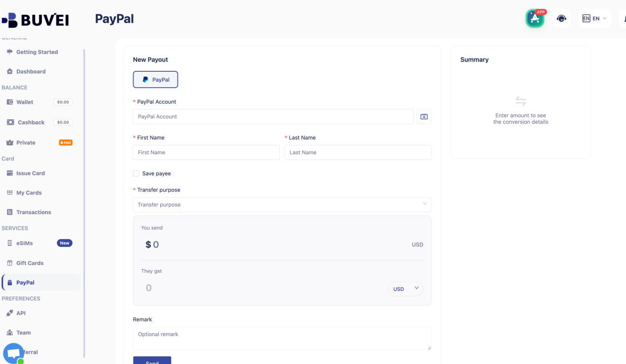The image size is (626, 364).
Task: Click the Issue Card icon
Action: click(x=9, y=173)
